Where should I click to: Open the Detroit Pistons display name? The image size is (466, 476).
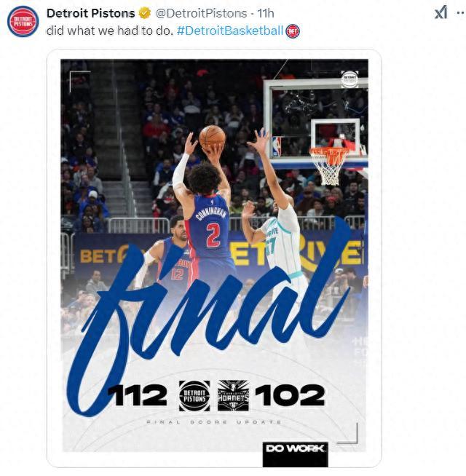pyautogui.click(x=90, y=13)
